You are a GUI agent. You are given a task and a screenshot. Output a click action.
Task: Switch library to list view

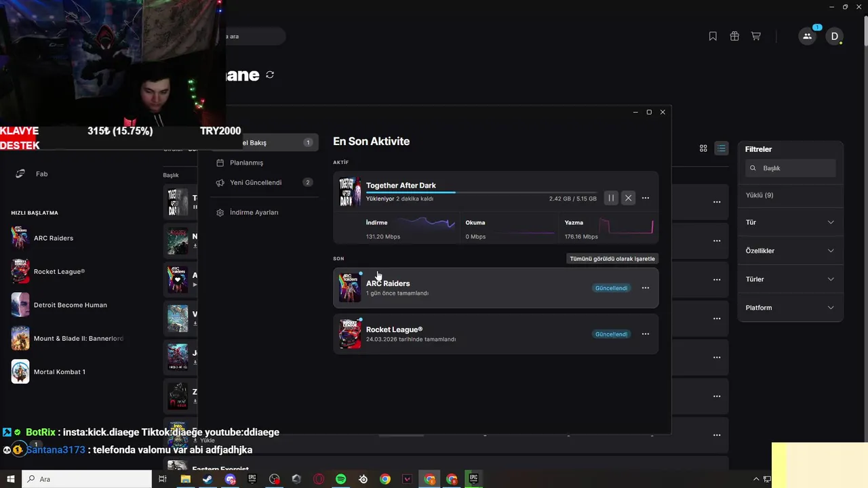coord(722,148)
